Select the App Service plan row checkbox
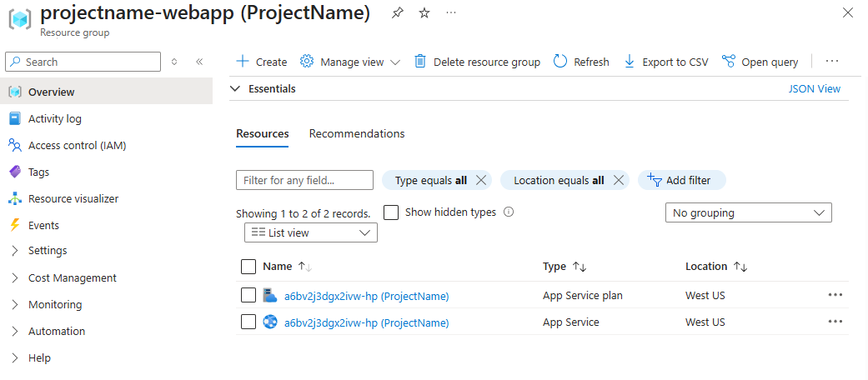The width and height of the screenshot is (868, 380). pyautogui.click(x=248, y=296)
